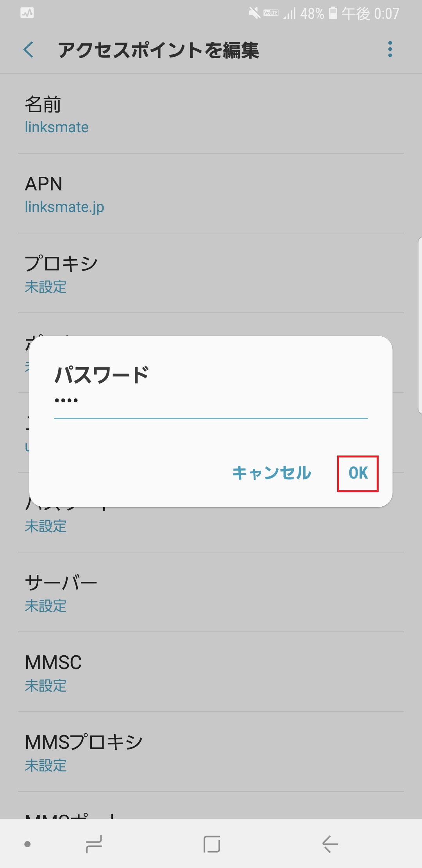Tap the mute icon in the status bar
Screen dimensions: 422x868
(x=255, y=13)
